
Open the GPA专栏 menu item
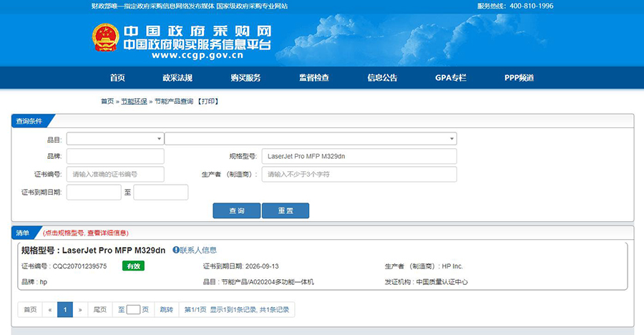pos(450,78)
